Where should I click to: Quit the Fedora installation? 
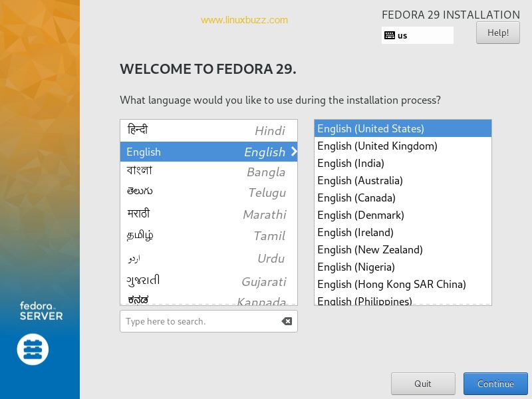coord(423,384)
